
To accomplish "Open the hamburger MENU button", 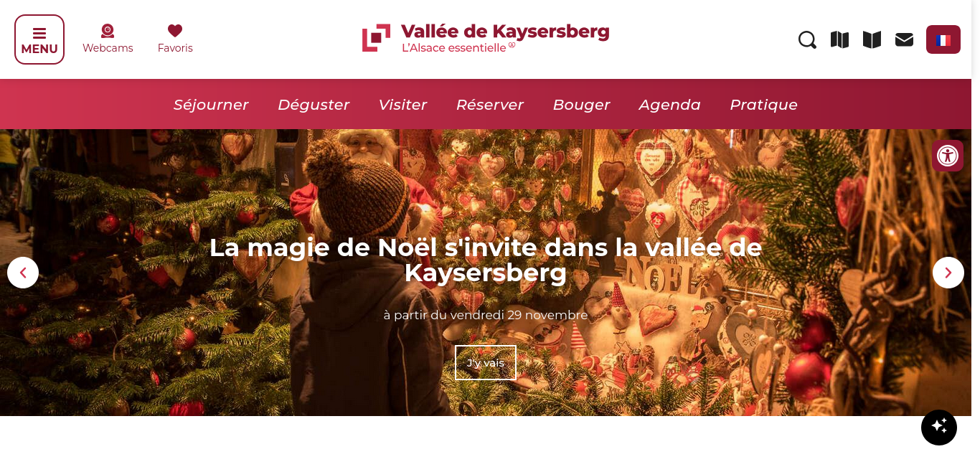I will pos(39,39).
